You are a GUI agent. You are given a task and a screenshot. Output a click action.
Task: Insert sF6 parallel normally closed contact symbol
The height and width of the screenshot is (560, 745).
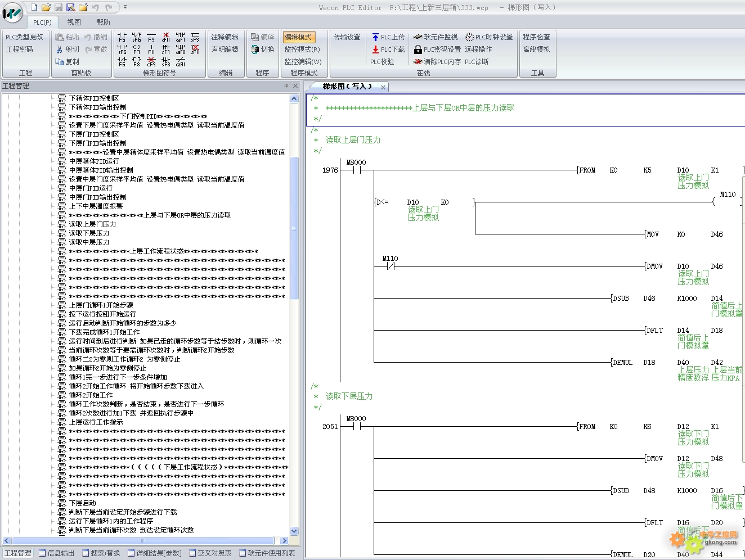[x=137, y=37]
